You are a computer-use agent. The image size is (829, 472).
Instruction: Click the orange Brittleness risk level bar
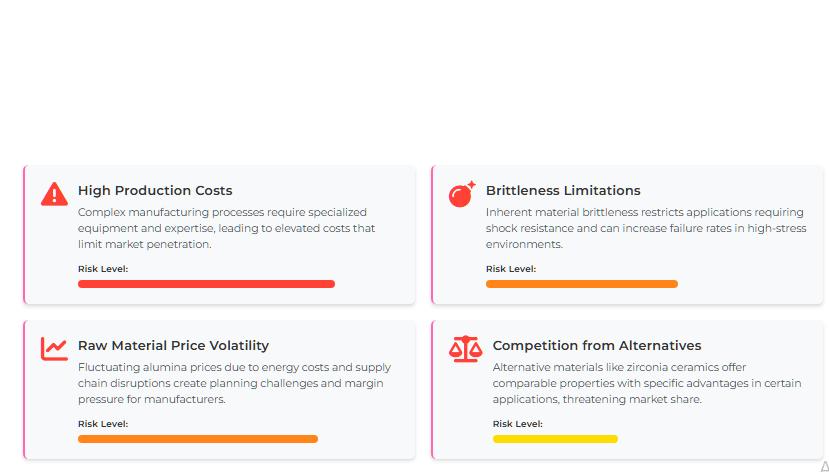click(x=581, y=284)
